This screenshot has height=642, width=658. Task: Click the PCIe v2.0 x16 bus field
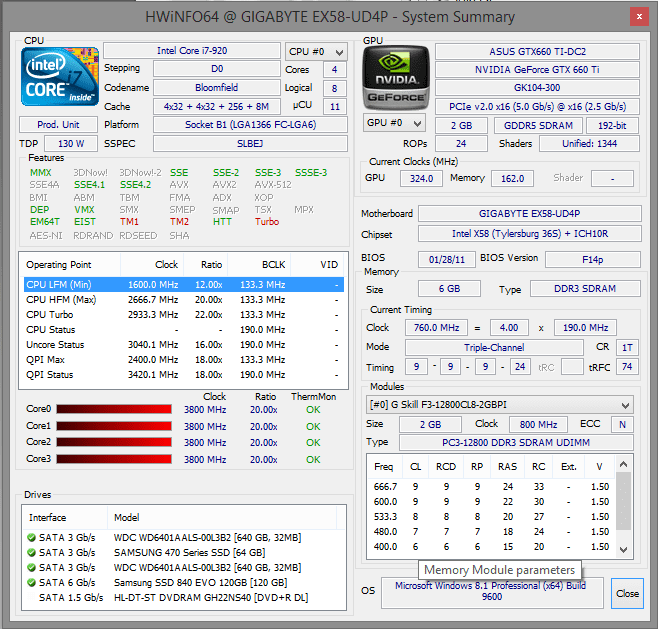[537, 107]
